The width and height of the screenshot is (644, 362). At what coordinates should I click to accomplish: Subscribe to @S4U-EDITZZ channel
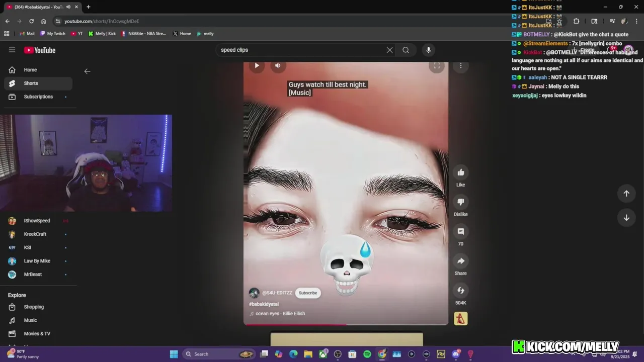click(x=308, y=293)
